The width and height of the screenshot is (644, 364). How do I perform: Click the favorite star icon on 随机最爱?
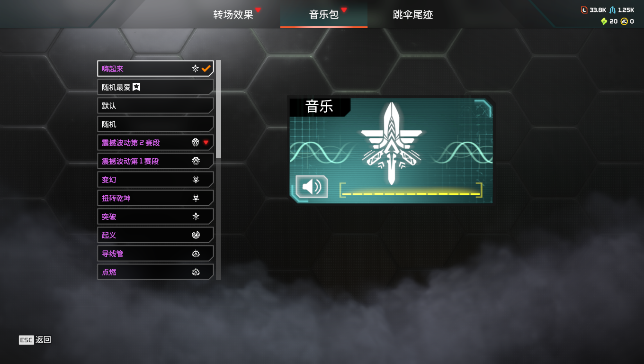[136, 87]
